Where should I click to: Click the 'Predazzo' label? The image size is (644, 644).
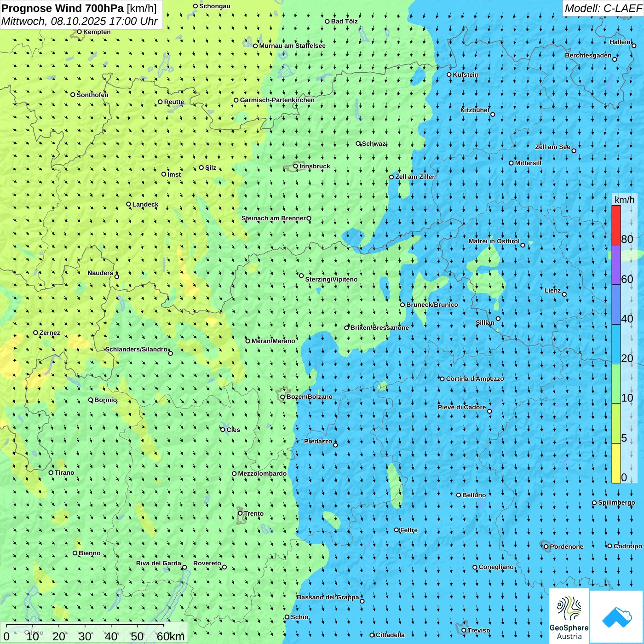point(318,441)
